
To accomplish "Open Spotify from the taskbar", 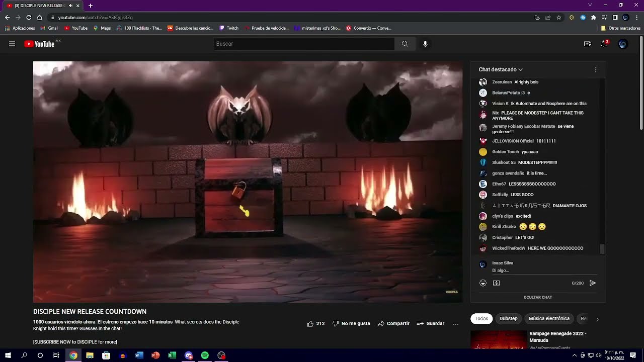I will pyautogui.click(x=205, y=355).
